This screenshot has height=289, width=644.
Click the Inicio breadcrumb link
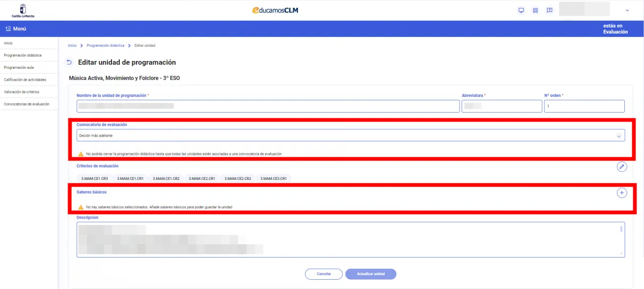pyautogui.click(x=72, y=45)
